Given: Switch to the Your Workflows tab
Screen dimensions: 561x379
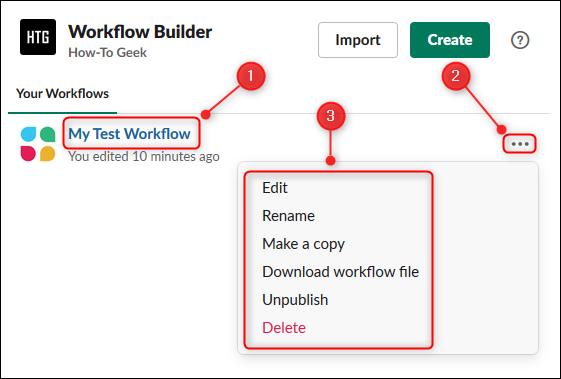Looking at the screenshot, I should tap(63, 94).
